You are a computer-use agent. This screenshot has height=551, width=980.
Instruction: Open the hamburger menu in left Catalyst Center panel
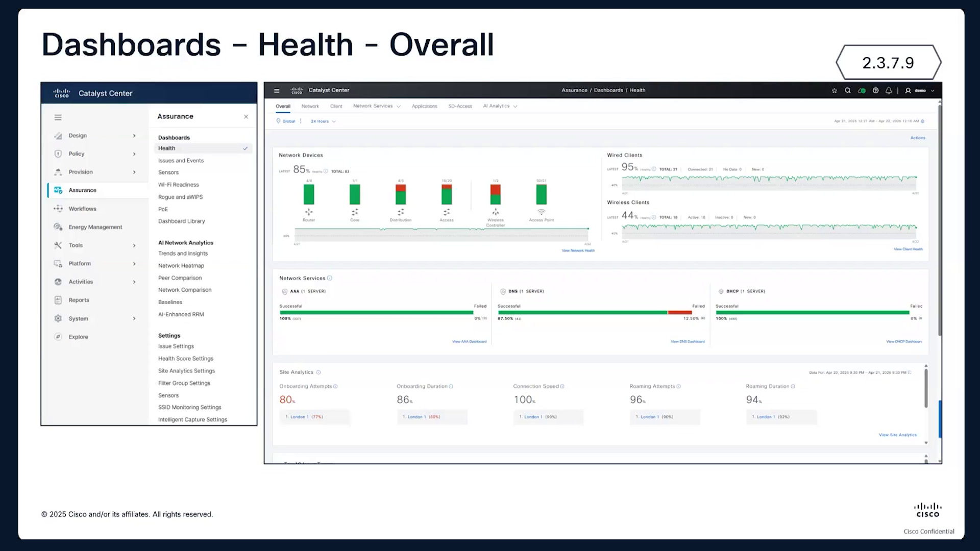[58, 117]
